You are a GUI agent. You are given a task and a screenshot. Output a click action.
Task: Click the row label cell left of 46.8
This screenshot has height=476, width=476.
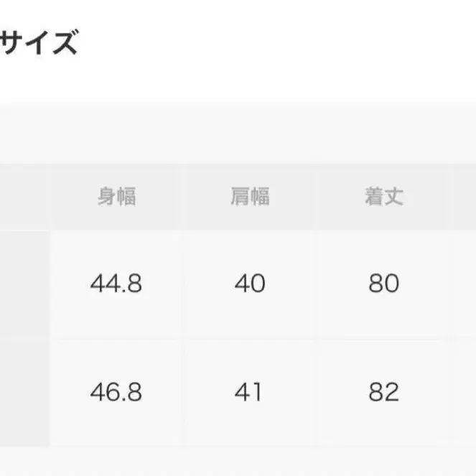coord(24,392)
